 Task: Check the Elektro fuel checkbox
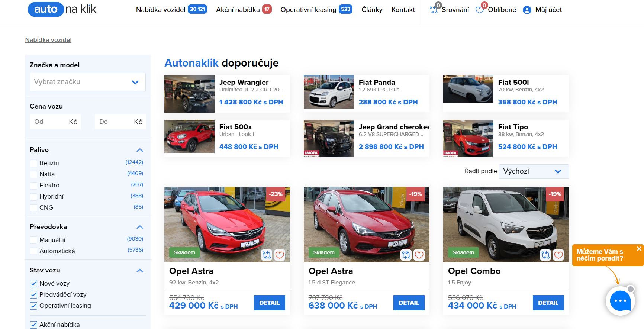point(33,186)
